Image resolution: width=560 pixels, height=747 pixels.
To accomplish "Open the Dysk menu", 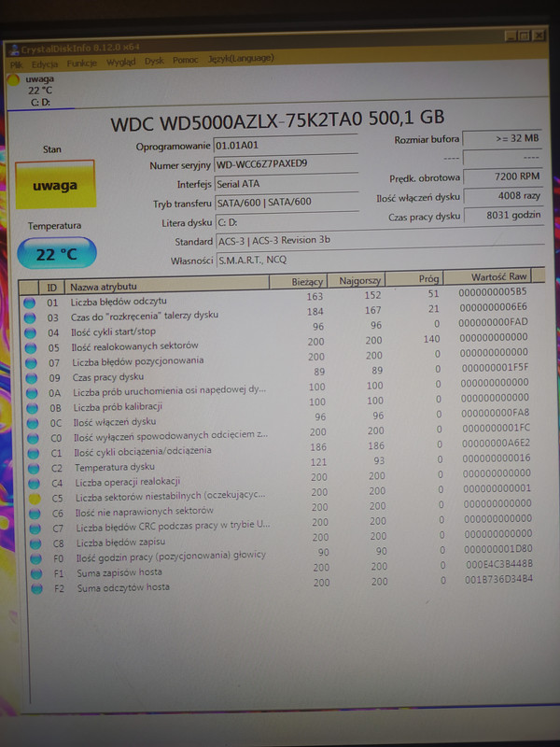I will pyautogui.click(x=154, y=61).
